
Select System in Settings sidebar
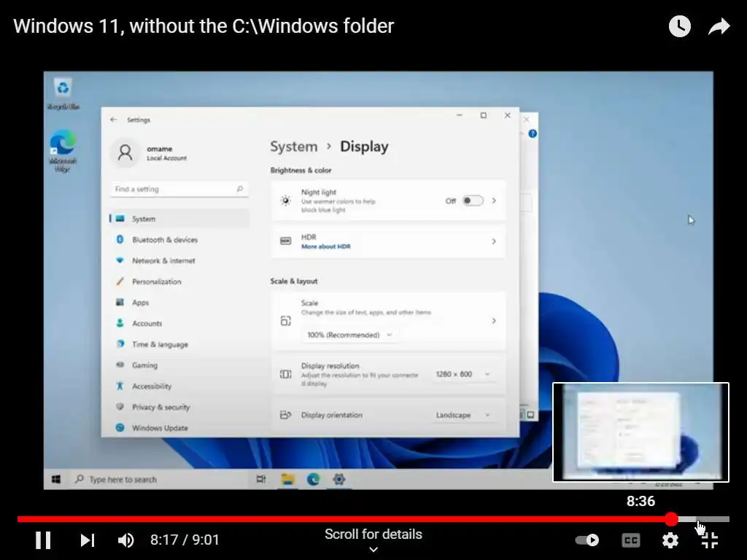click(179, 219)
